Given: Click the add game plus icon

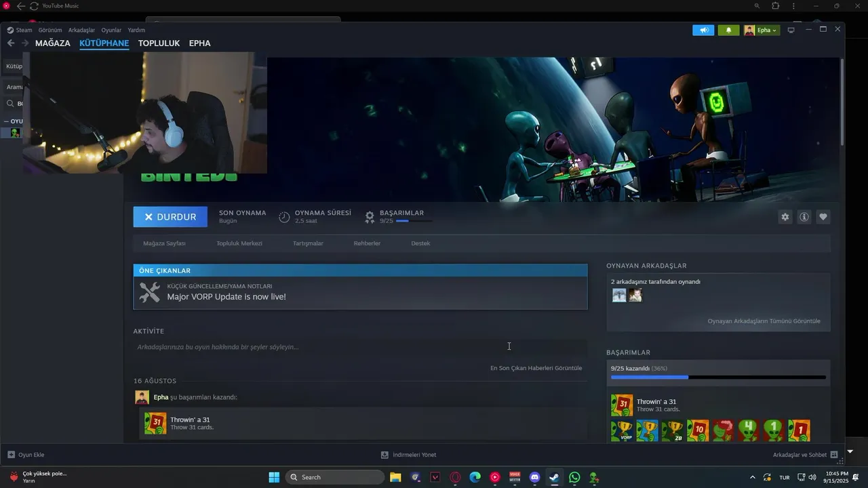Looking at the screenshot, I should click(x=11, y=455).
